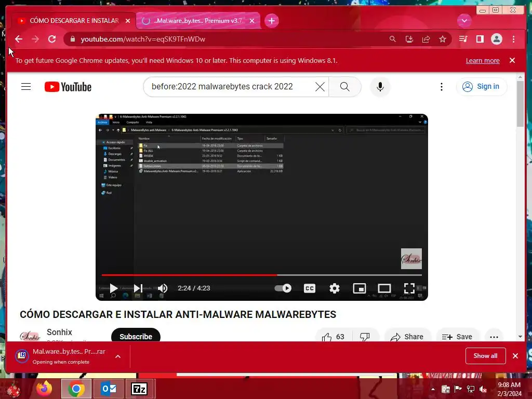Open video player settings gear
532x399 pixels.
pyautogui.click(x=335, y=288)
